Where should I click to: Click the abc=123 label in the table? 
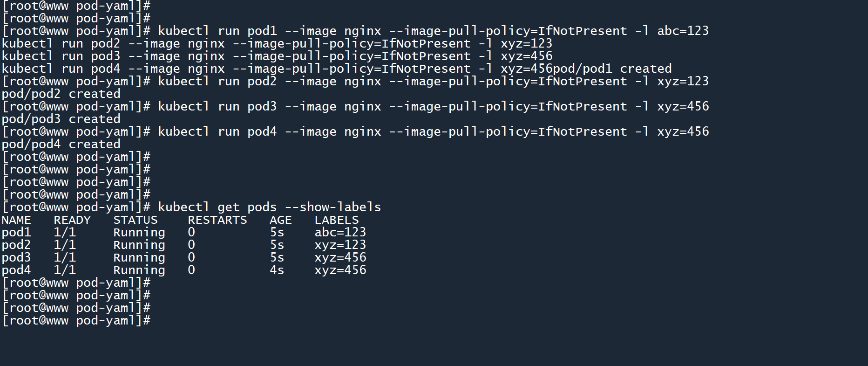(x=340, y=233)
